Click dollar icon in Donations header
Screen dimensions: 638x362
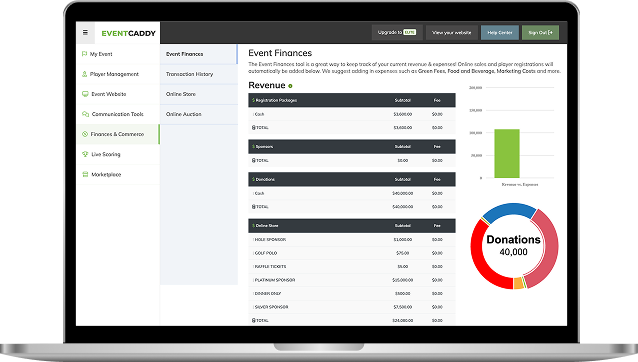pyautogui.click(x=253, y=179)
